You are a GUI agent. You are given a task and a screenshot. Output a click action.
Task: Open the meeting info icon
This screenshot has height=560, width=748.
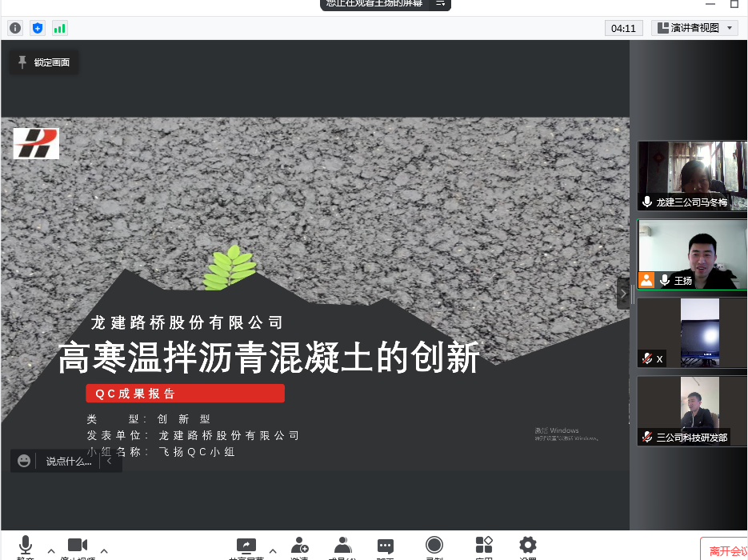pos(15,28)
